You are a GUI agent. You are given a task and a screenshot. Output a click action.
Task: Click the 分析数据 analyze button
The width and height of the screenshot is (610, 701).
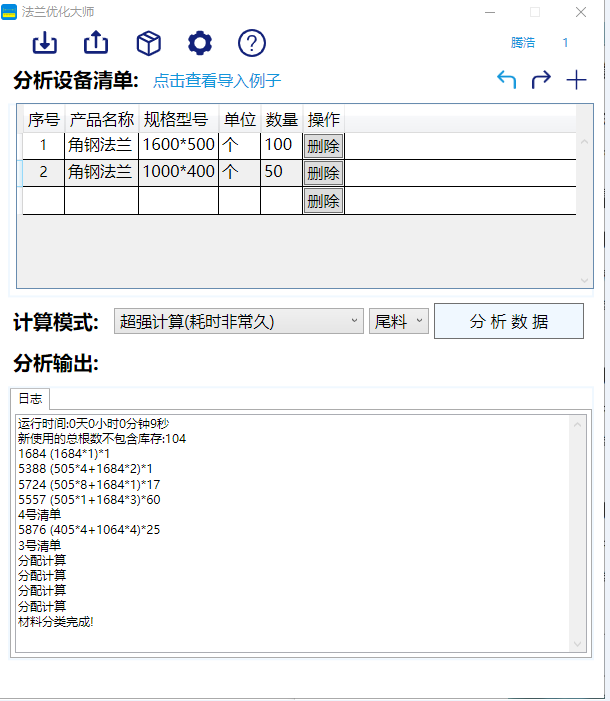click(508, 321)
